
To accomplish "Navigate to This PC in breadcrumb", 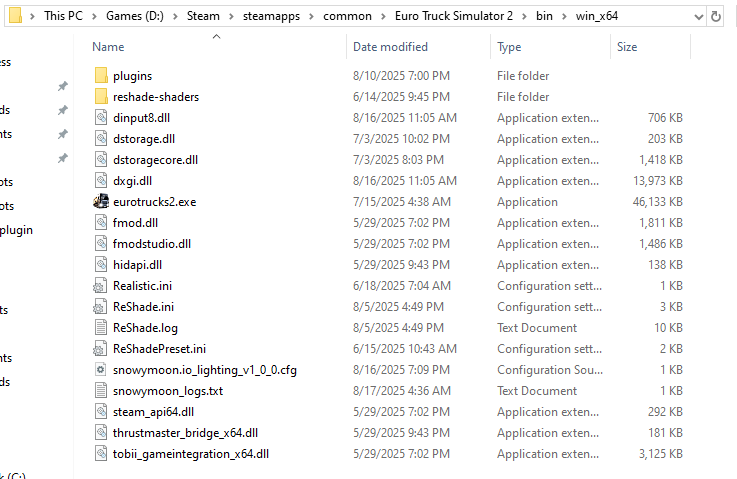I will pos(63,16).
